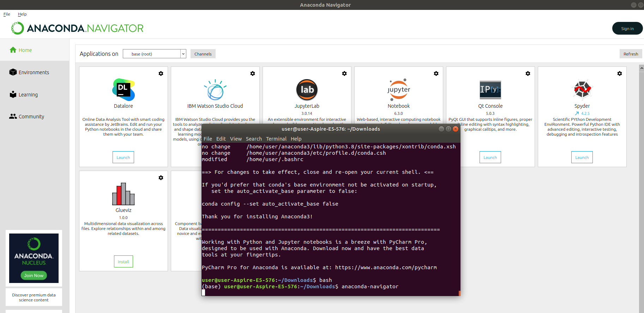Click the Qt Console version 5.0.3 text
Screen dimensions: 644x313
click(x=490, y=113)
